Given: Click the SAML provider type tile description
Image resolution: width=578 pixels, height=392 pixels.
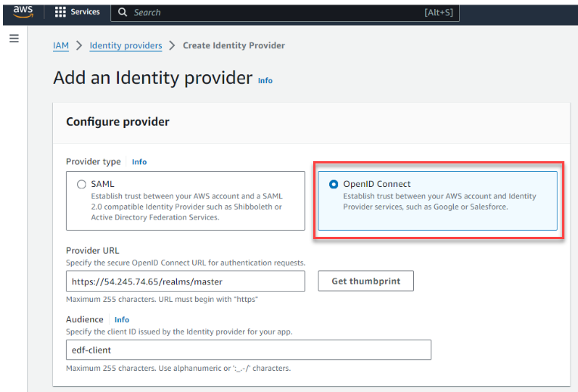Looking at the screenshot, I should pos(187,207).
